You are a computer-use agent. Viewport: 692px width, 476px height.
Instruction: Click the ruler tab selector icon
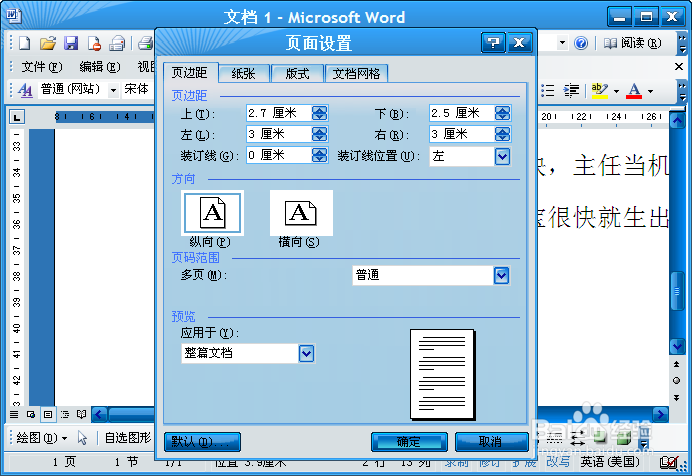point(17,117)
